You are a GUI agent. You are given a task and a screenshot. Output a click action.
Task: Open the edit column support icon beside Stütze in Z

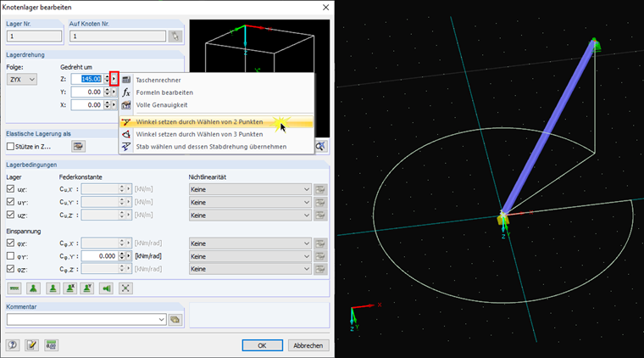[x=78, y=146]
